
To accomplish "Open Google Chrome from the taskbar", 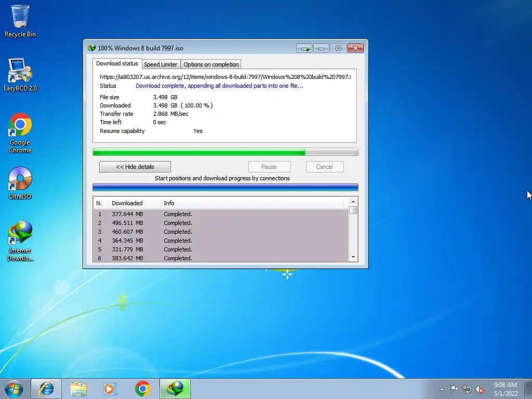I will coord(142,389).
